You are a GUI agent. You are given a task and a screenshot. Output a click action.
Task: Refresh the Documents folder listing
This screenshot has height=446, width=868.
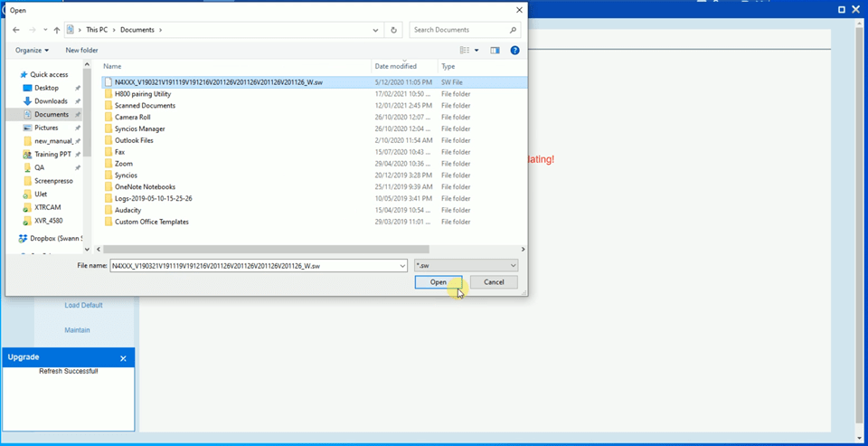393,30
